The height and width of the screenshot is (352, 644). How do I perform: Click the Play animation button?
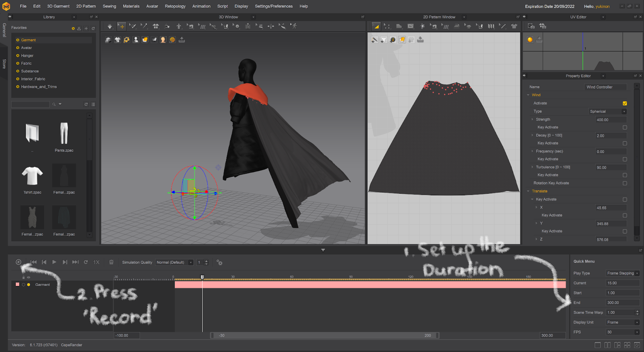54,262
